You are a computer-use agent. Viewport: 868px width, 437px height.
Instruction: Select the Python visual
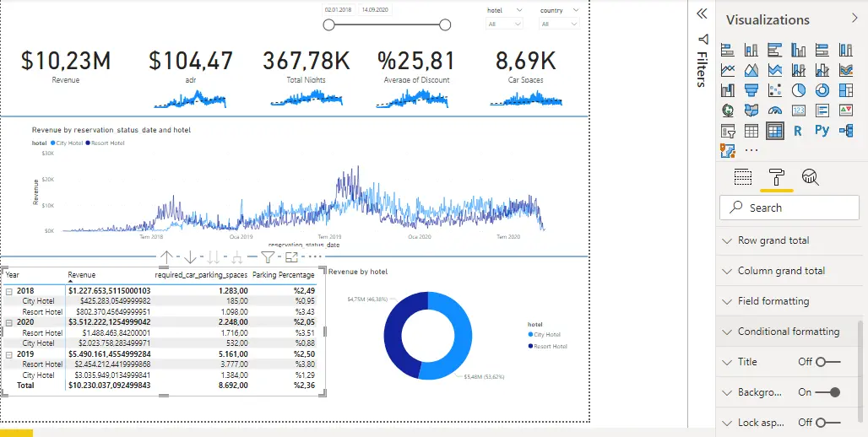pos(822,131)
